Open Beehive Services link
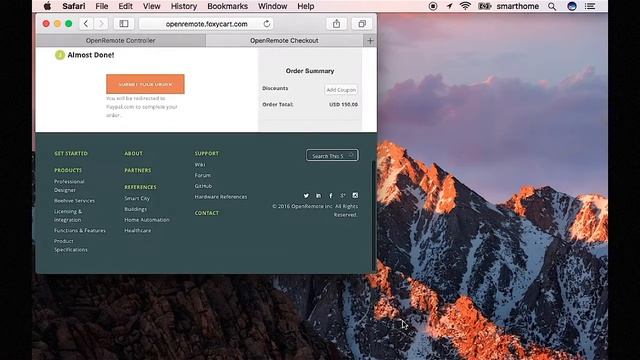Image resolution: width=640 pixels, height=360 pixels. [74, 201]
